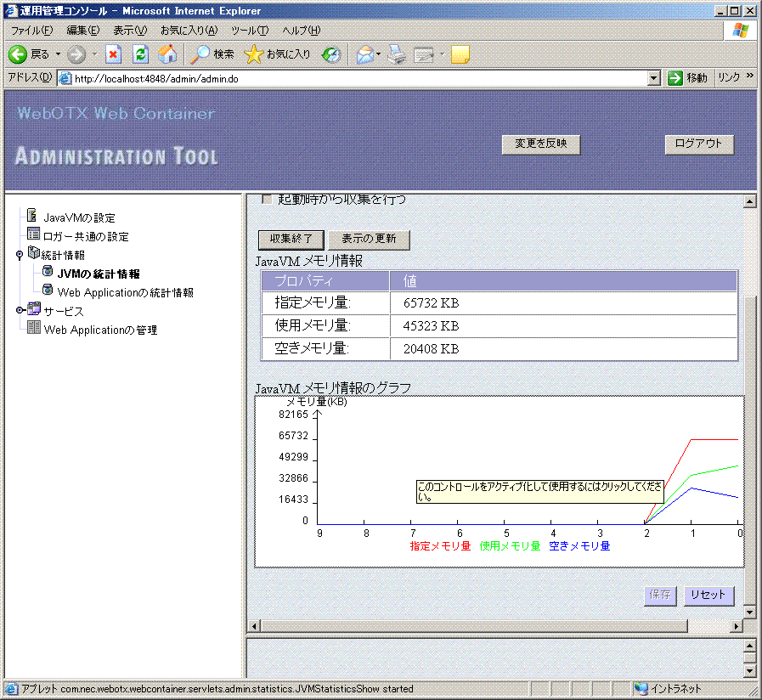This screenshot has width=762, height=700.
Task: Open the History toolbar icon
Action: click(331, 54)
